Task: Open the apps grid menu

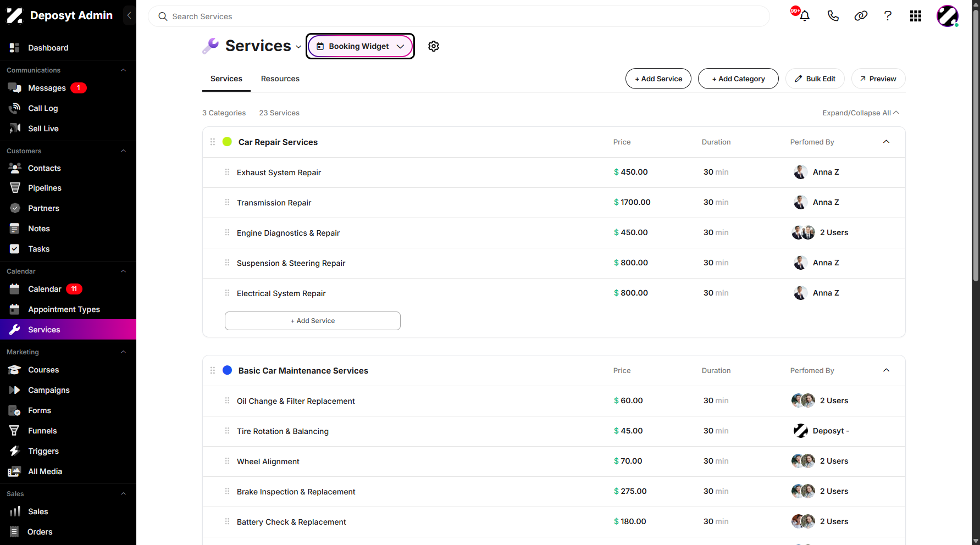Action: tap(916, 16)
